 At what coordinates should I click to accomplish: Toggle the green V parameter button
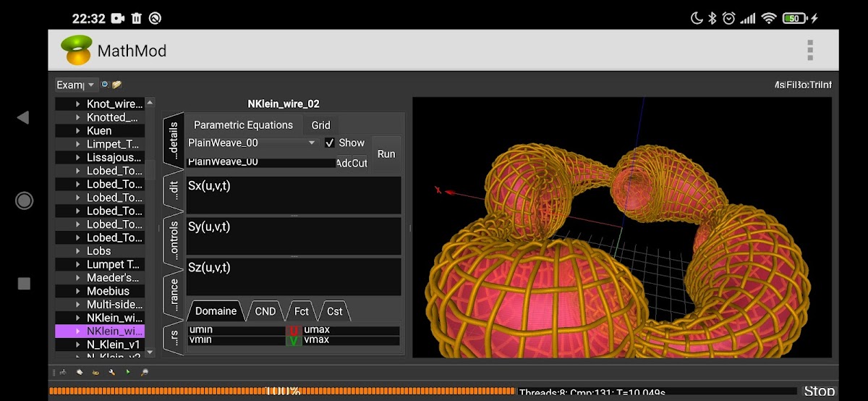(x=294, y=340)
